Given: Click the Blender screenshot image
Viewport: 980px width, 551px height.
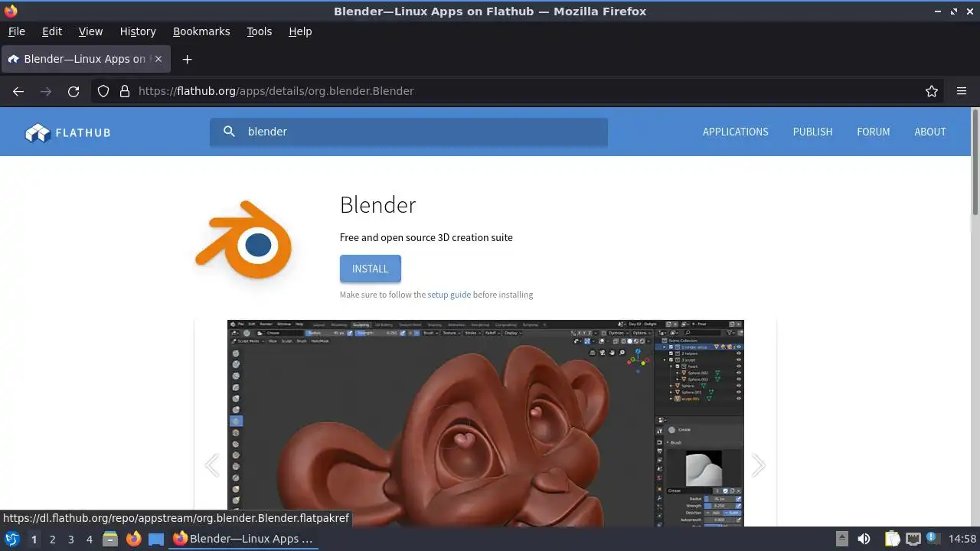Looking at the screenshot, I should click(x=485, y=423).
